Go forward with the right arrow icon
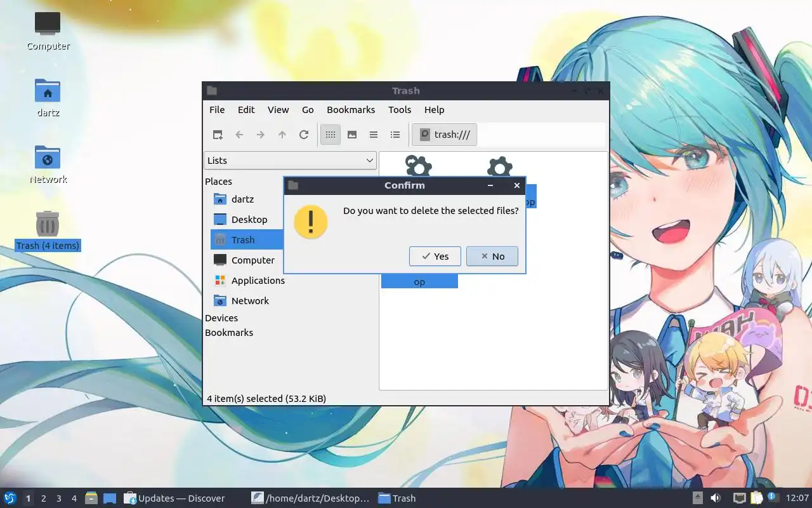812x508 pixels. click(261, 135)
